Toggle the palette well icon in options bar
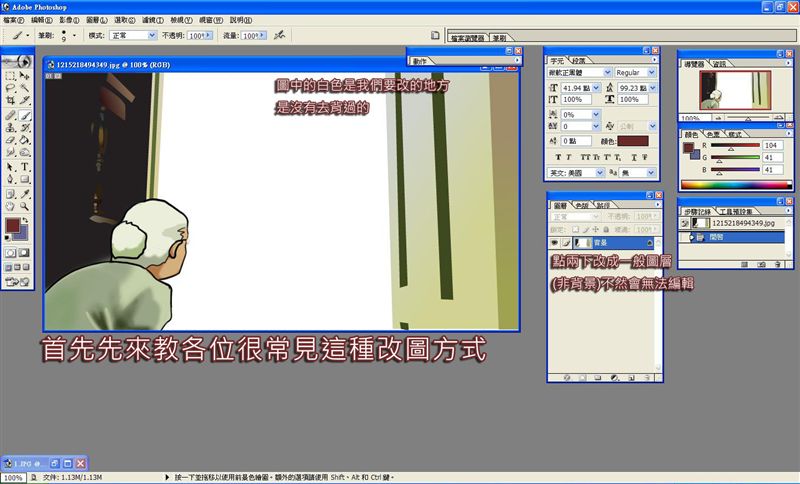This screenshot has width=800, height=484. click(435, 35)
